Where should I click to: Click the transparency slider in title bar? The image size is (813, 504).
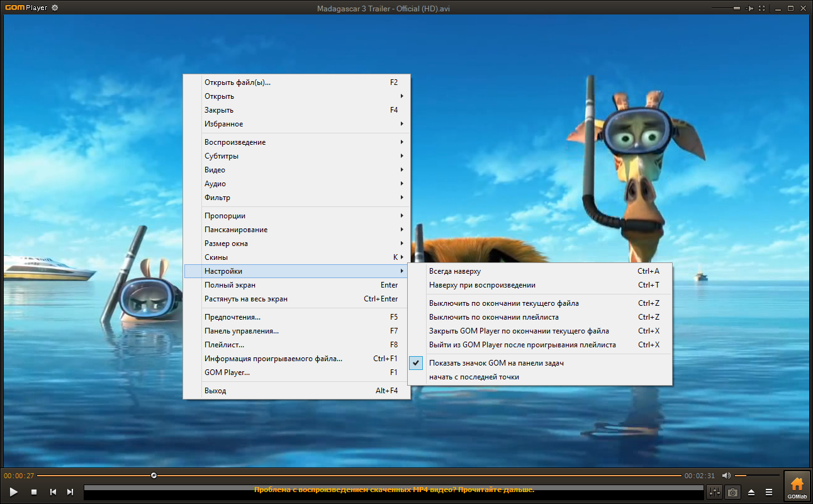point(726,8)
